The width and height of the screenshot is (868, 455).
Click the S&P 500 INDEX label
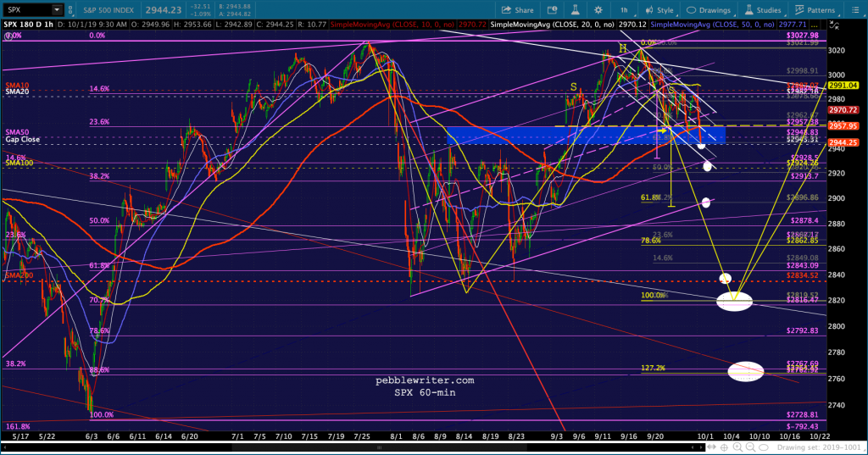[108, 10]
